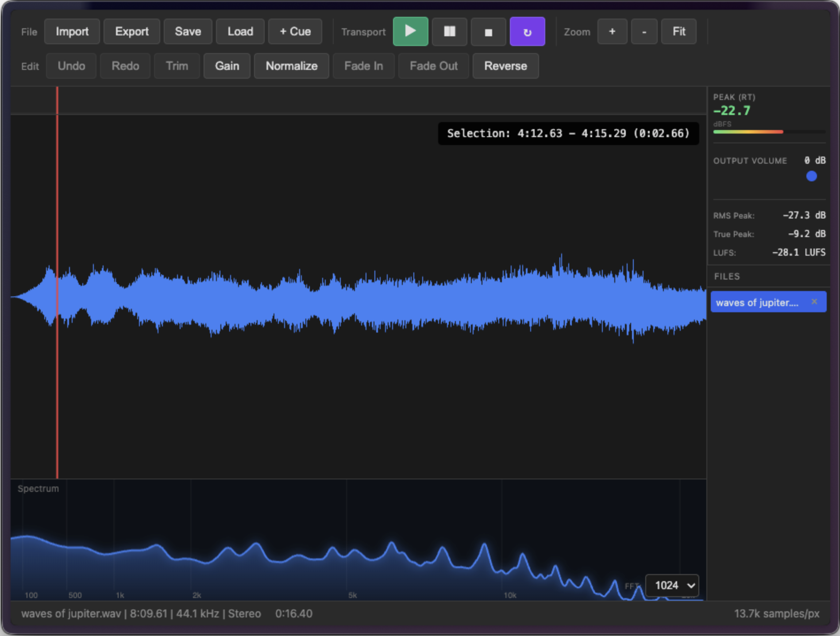Image resolution: width=840 pixels, height=636 pixels.
Task: Click the Load button
Action: click(240, 31)
